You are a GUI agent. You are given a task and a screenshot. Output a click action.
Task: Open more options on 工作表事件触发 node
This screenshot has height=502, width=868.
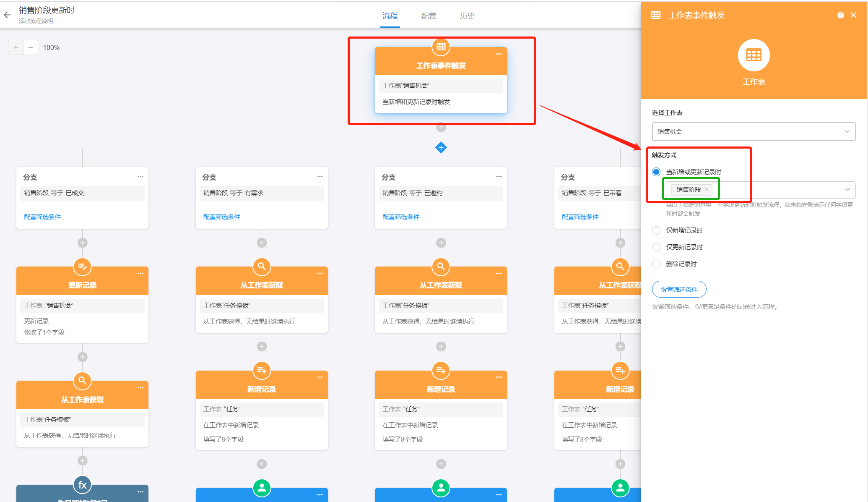(499, 54)
